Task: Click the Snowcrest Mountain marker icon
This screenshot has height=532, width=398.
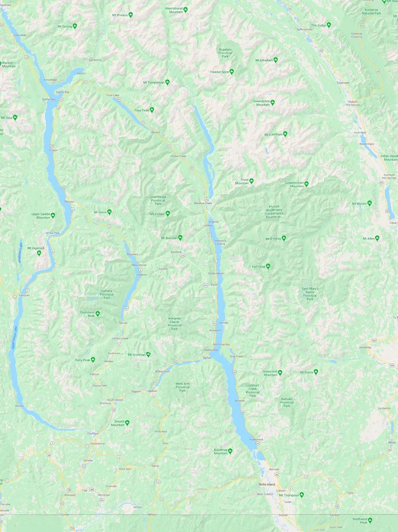Action: [x=280, y=373]
